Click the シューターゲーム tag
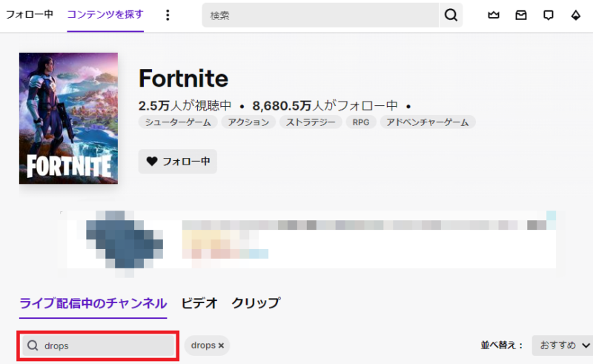 [178, 122]
